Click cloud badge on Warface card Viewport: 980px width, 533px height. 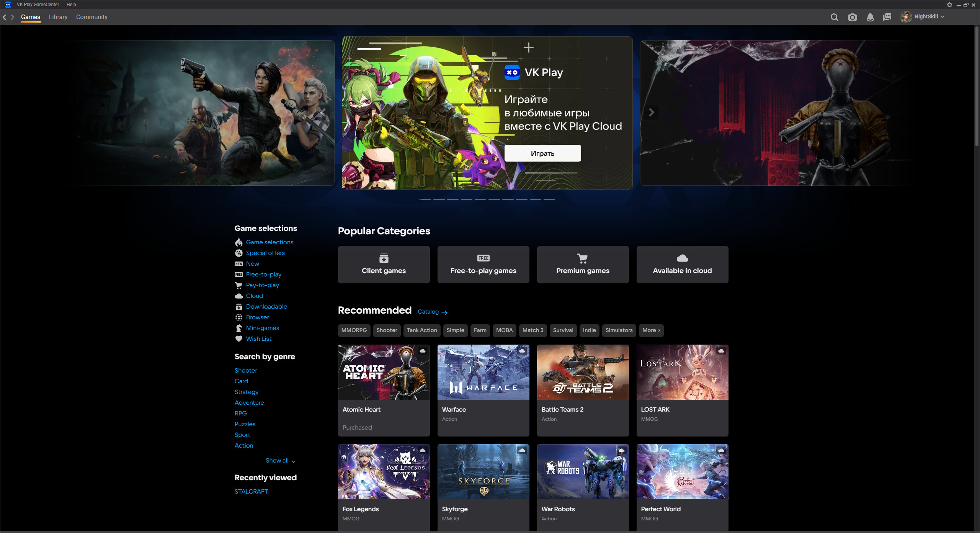[522, 351]
